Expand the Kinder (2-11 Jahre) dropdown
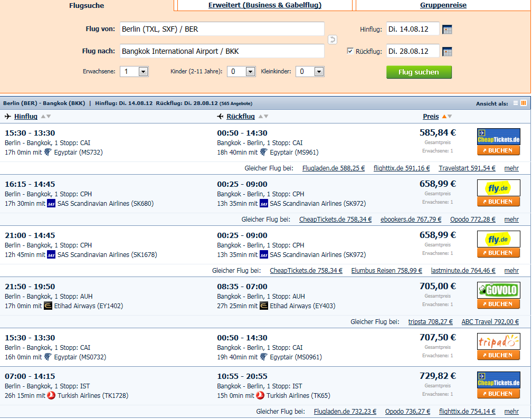This screenshot has height=419, width=532. 241,72
